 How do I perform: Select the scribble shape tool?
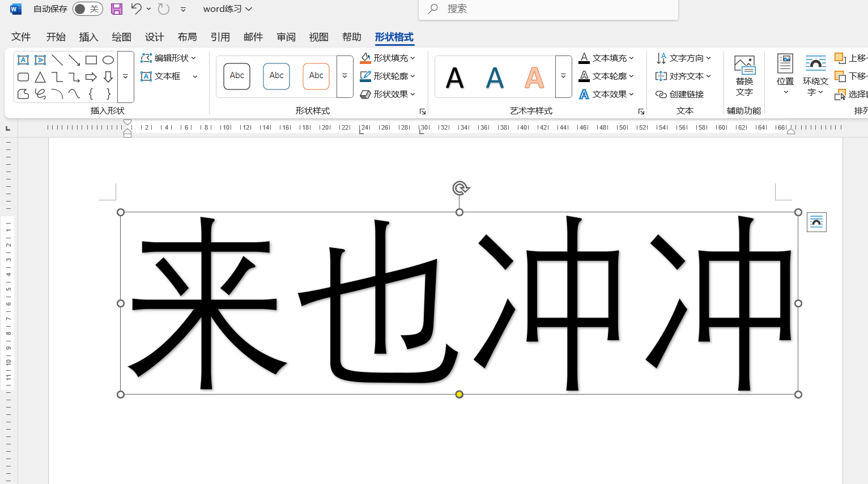(x=40, y=94)
